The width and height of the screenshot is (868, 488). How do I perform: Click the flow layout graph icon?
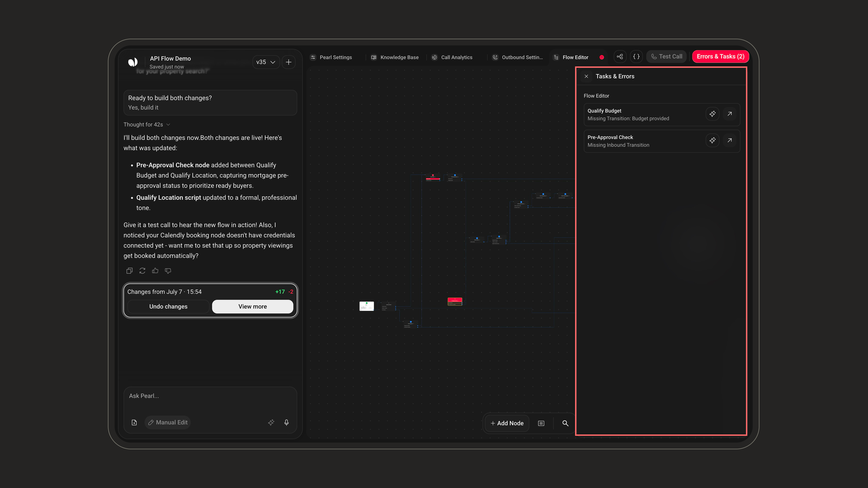click(x=620, y=57)
